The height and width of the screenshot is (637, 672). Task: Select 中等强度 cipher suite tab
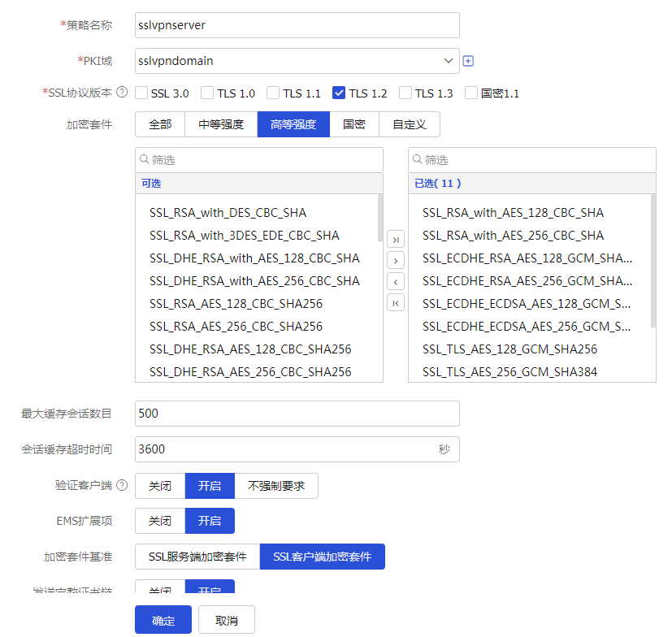click(221, 124)
